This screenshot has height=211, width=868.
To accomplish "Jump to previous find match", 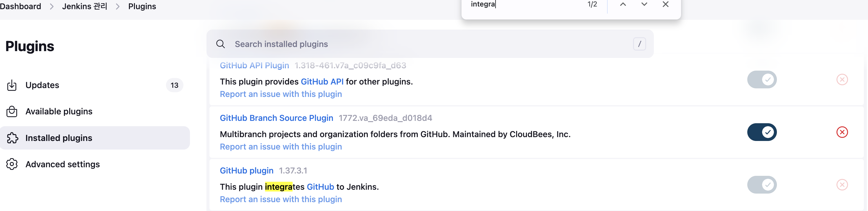I will coord(623,4).
